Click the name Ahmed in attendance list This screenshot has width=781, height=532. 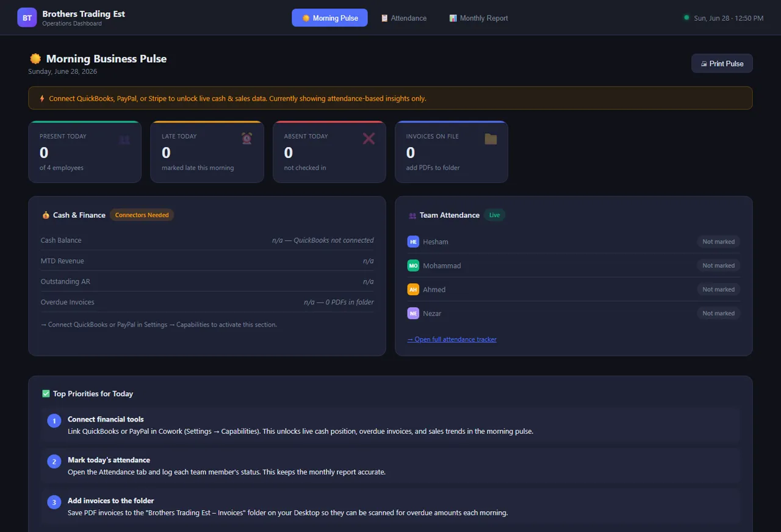point(434,289)
